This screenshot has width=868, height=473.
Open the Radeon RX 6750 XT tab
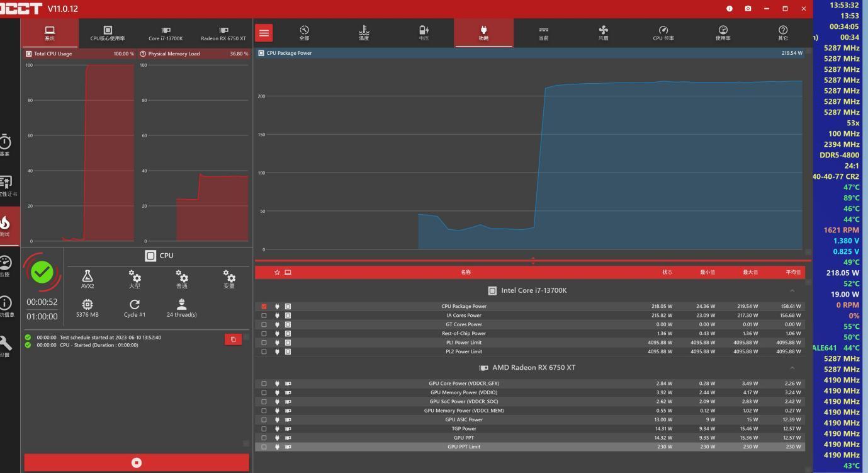pos(223,33)
